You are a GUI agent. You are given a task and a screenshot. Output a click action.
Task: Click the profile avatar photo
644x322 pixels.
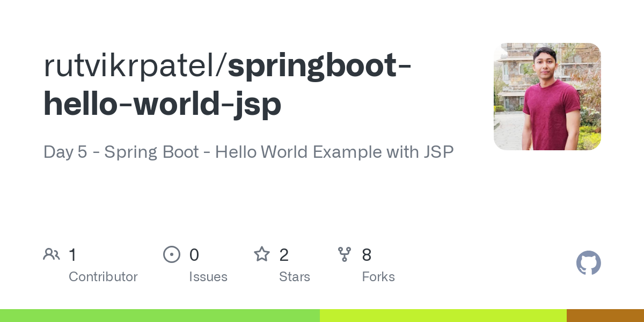click(x=547, y=97)
